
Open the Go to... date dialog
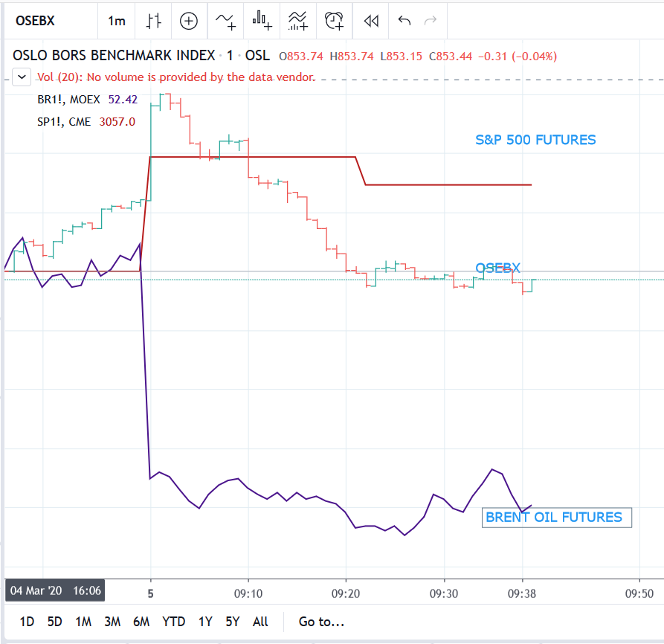(321, 622)
